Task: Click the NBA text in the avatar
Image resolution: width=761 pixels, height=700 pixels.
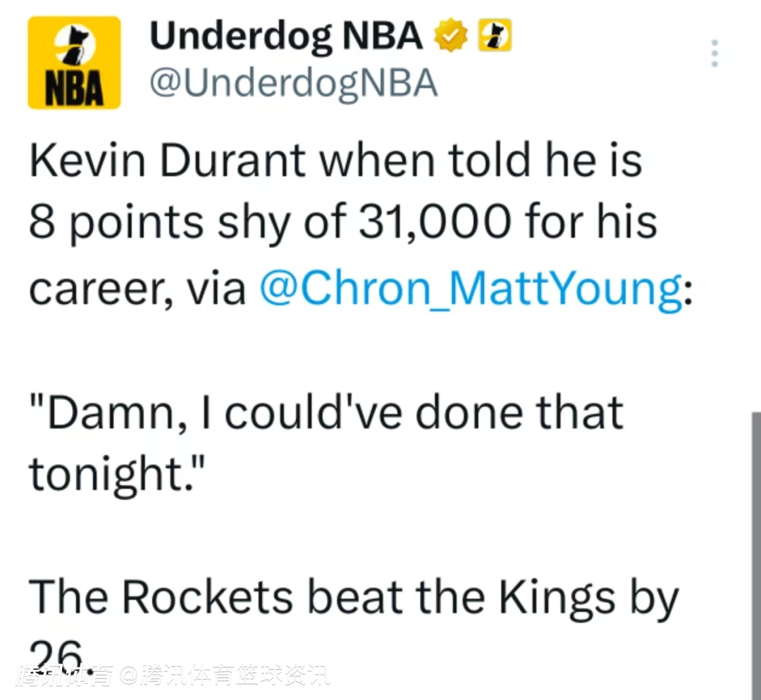Action: [74, 90]
